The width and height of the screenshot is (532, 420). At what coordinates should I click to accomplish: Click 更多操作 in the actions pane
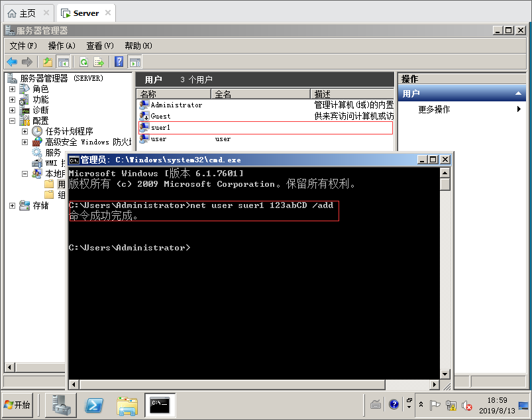click(x=434, y=109)
